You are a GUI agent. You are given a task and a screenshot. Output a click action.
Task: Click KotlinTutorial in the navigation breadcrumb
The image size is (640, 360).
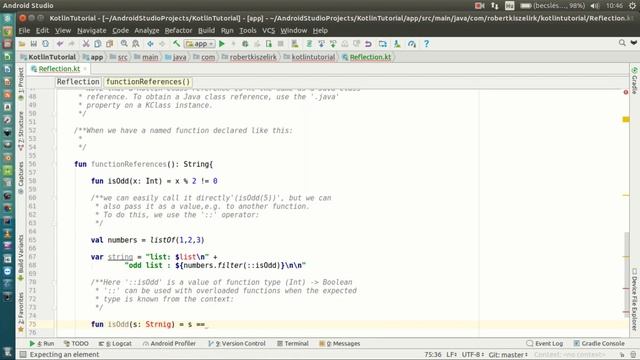[x=48, y=57]
